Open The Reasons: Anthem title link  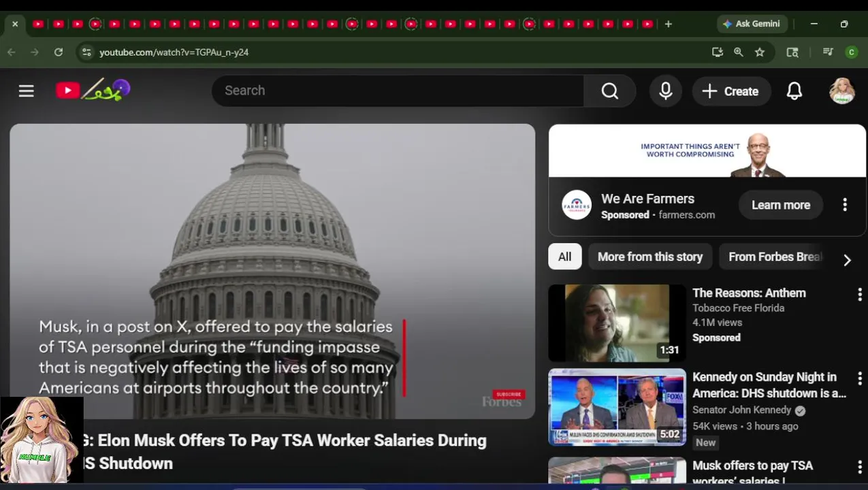click(749, 293)
